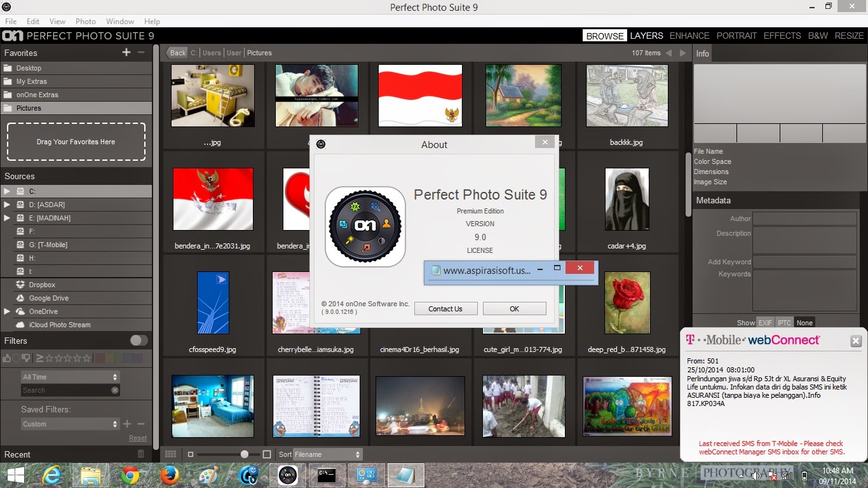The height and width of the screenshot is (488, 868).
Task: Close the T-Mobile webConnect notification
Action: pos(856,341)
